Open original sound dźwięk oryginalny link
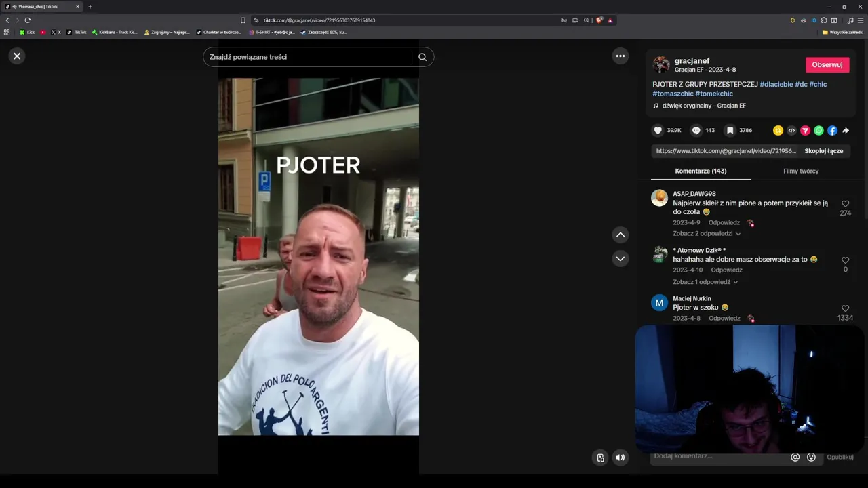This screenshot has height=488, width=868. (x=703, y=106)
